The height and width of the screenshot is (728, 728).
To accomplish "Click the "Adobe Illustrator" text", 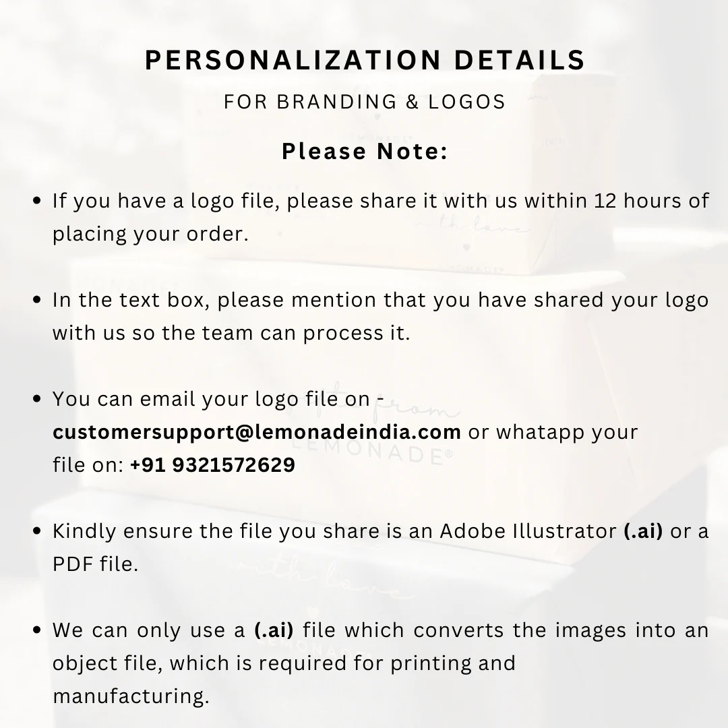I will click(528, 531).
